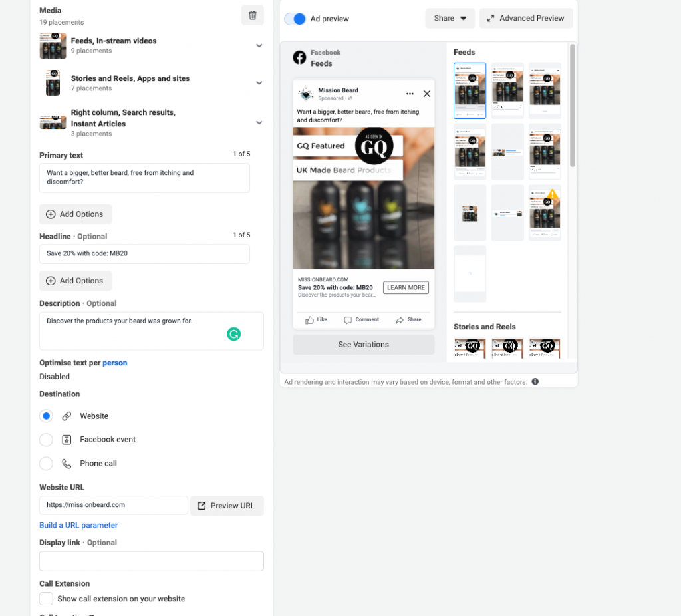681x616 pixels.
Task: Click the calendar icon beside Facebook event
Action: click(67, 440)
